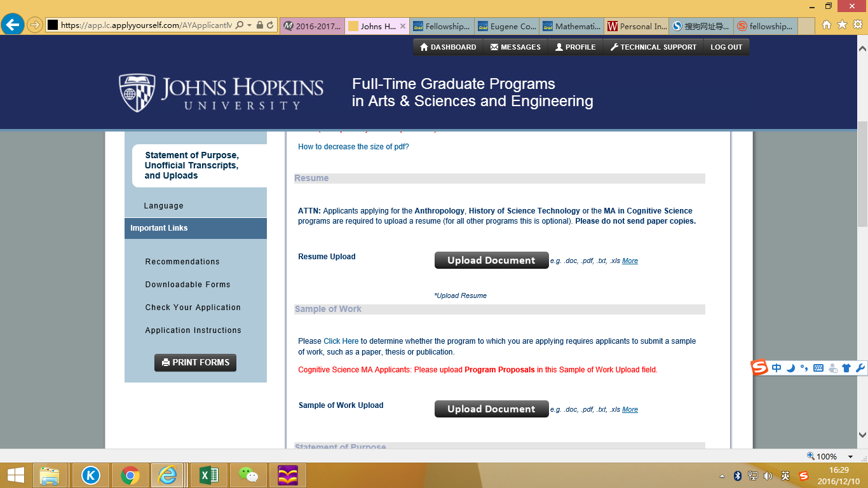
Task: Click the security lock icon in address bar
Action: 259,25
